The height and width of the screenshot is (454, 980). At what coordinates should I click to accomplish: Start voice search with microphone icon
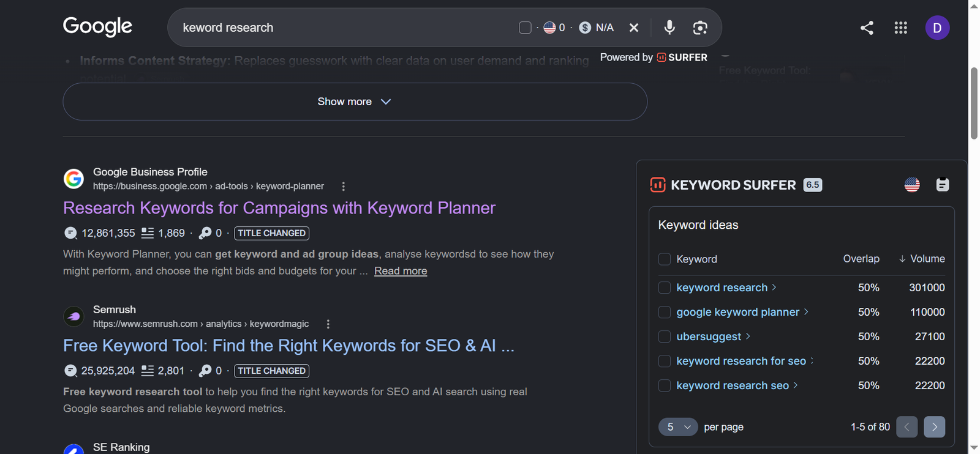[x=669, y=27]
